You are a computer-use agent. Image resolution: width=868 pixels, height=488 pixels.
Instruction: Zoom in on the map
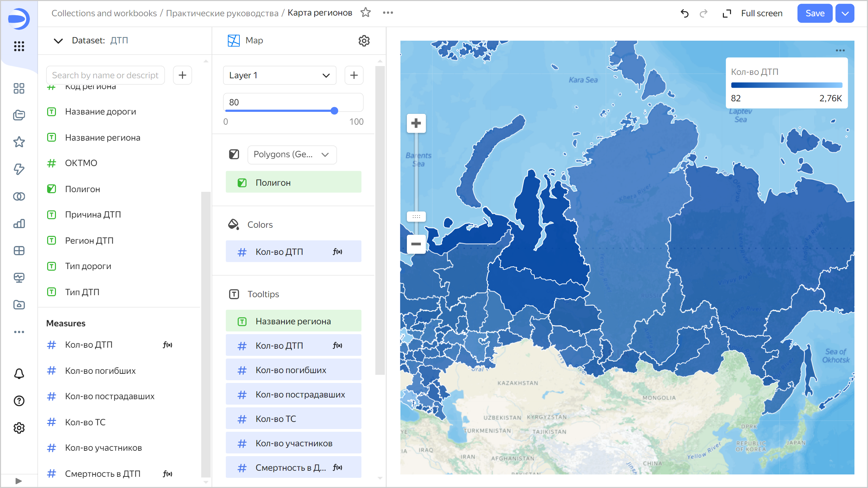tap(416, 123)
